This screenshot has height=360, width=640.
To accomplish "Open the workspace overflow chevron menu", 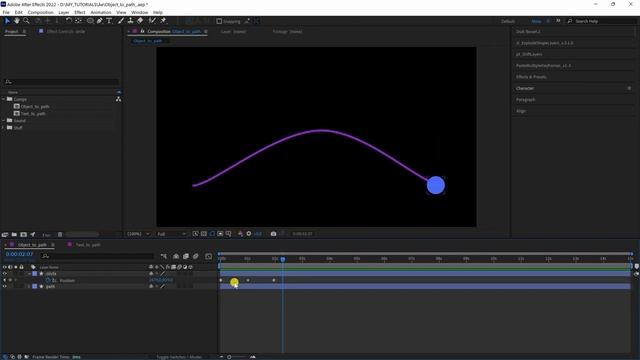I will point(558,21).
